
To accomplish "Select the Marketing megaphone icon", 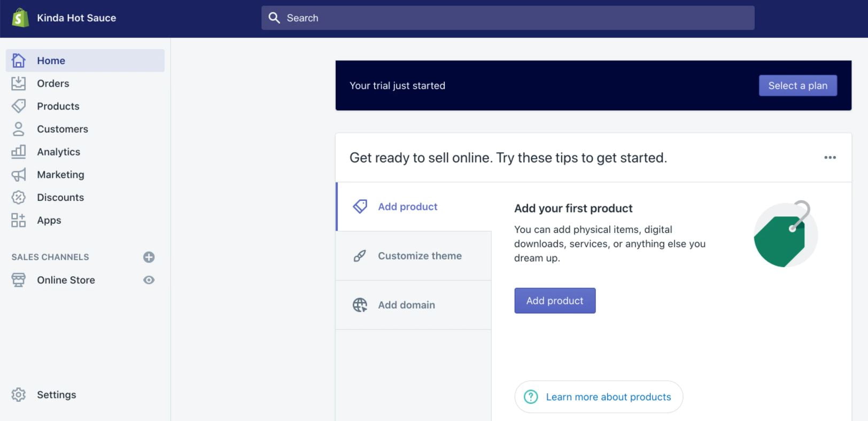I will coord(19,174).
